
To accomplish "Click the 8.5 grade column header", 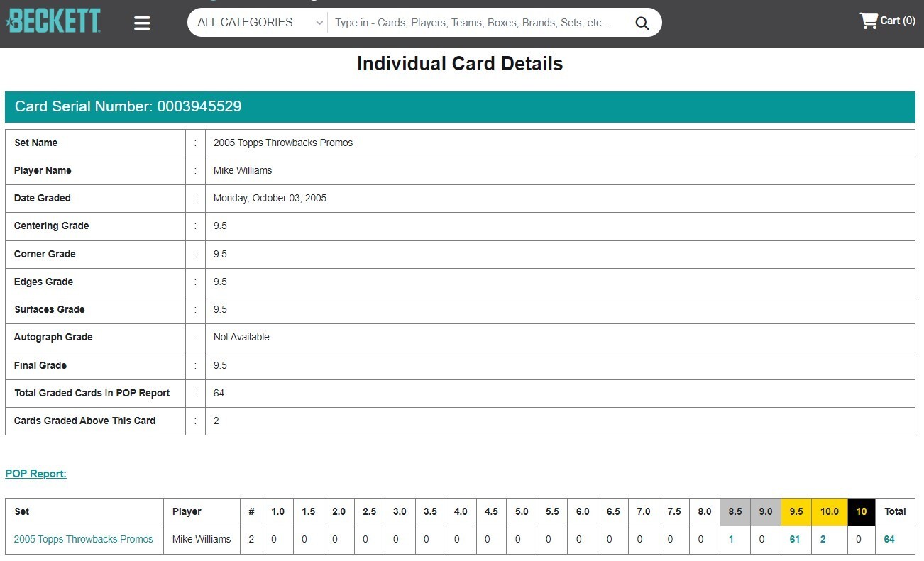I will (735, 511).
